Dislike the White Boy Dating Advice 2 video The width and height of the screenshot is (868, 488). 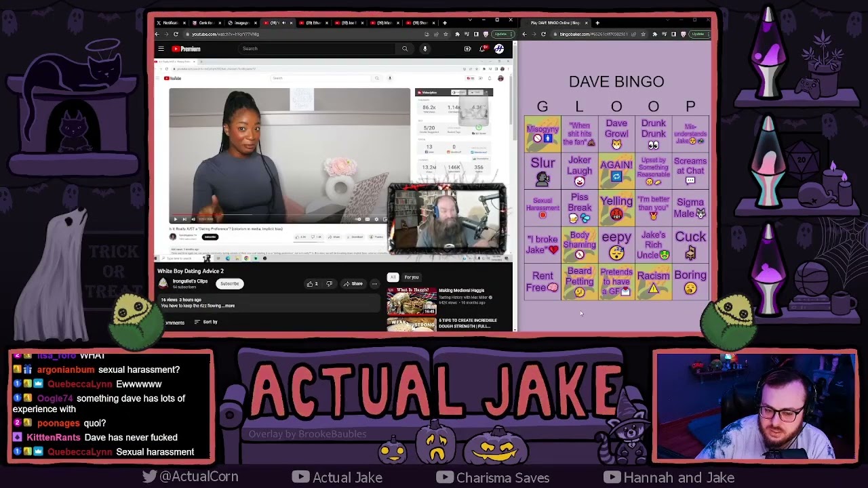coord(329,284)
